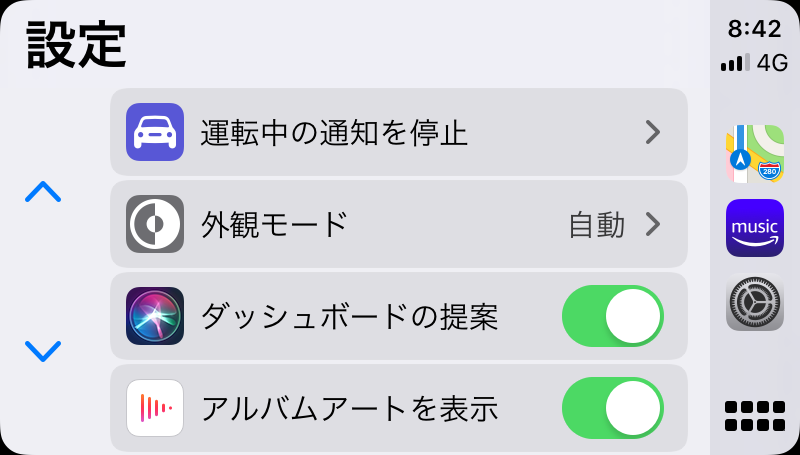
Task: Open the Maps app icon in sidebar
Action: tap(755, 154)
